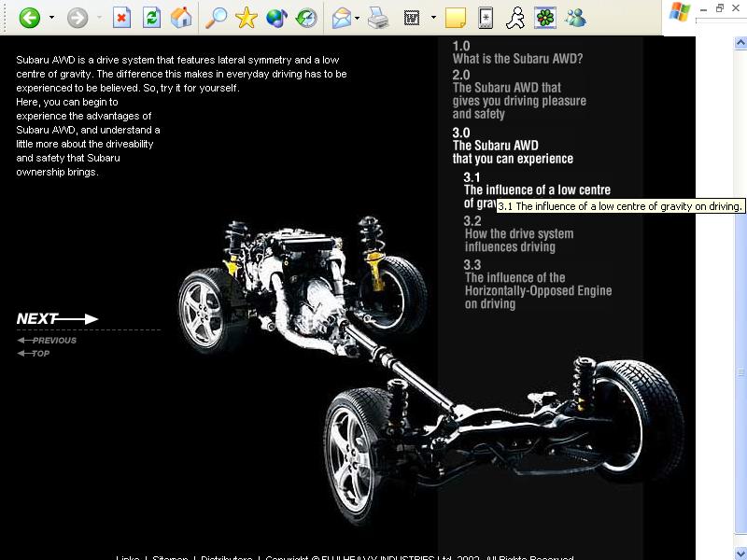Click the Back navigation arrow
The image size is (747, 560).
tap(29, 18)
